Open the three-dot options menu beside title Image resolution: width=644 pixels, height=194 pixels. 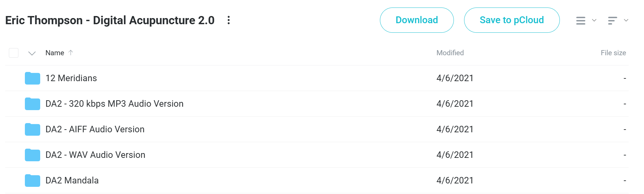click(229, 20)
